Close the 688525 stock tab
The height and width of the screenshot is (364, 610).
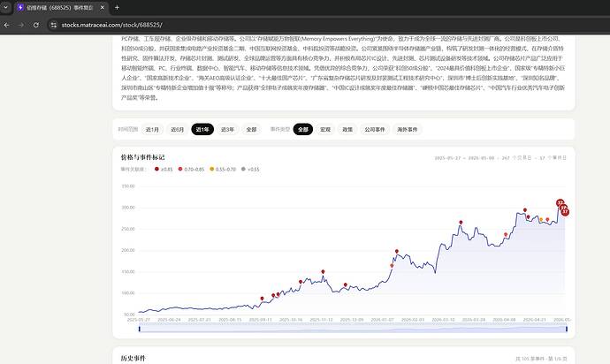click(103, 7)
